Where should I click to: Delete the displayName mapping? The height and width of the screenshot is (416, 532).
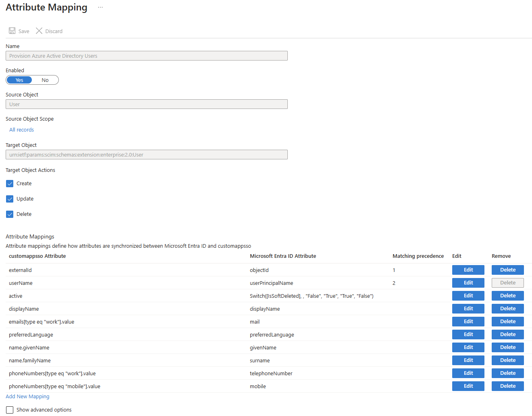[508, 309]
